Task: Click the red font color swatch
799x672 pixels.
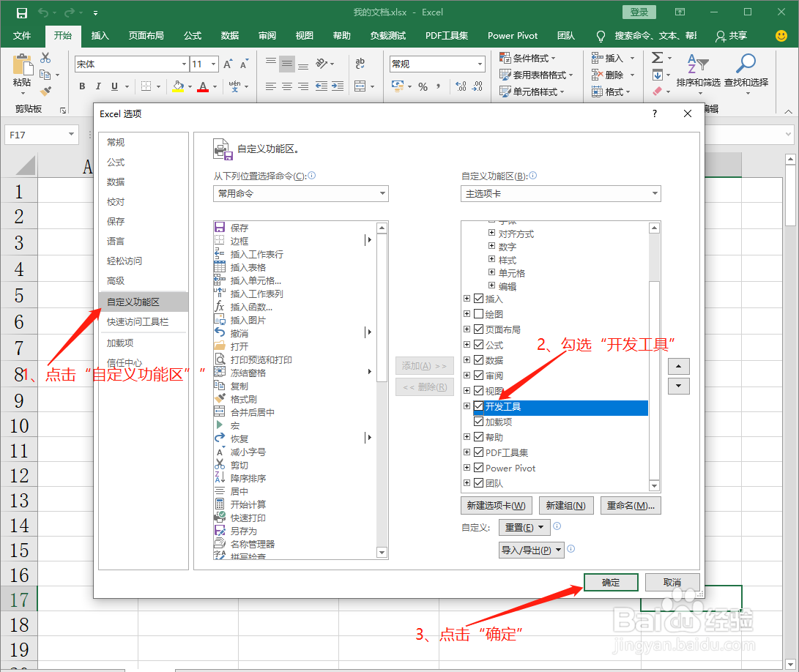Action: (203, 86)
